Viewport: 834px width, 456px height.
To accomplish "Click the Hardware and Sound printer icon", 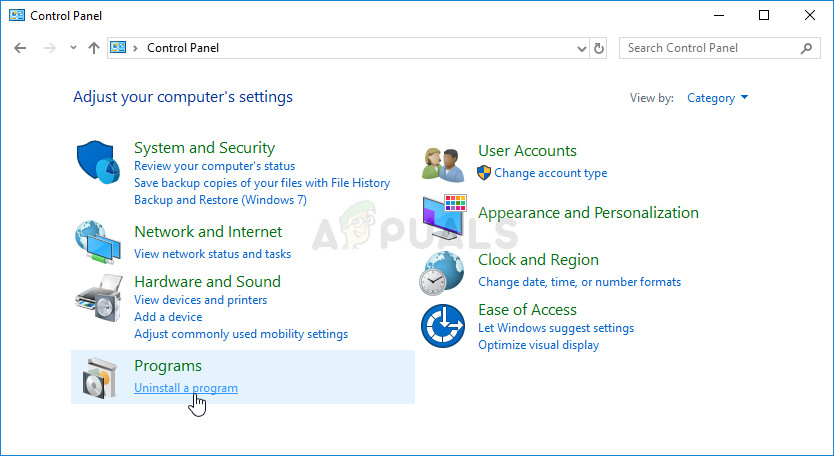I will click(100, 297).
